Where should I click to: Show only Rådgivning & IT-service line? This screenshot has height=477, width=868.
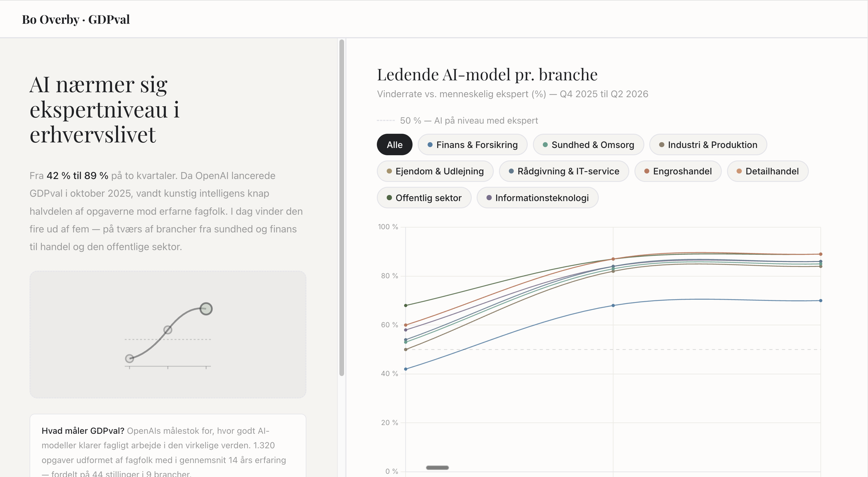coord(564,171)
